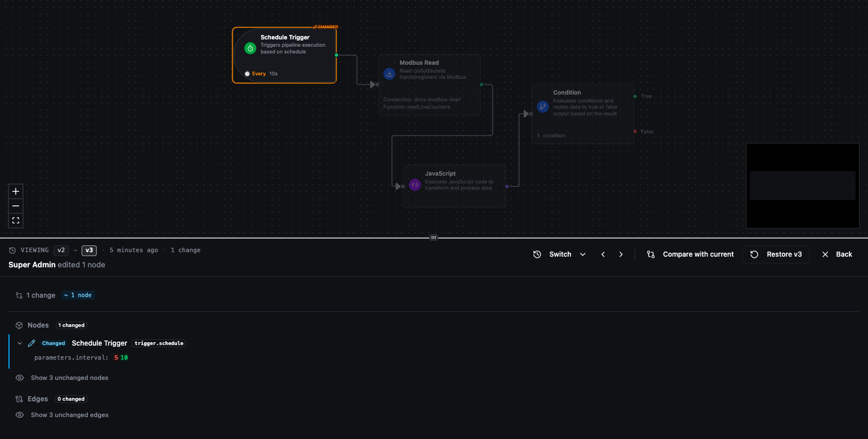Select the v3 version badge
Viewport: 868px width, 439px height.
click(x=88, y=250)
